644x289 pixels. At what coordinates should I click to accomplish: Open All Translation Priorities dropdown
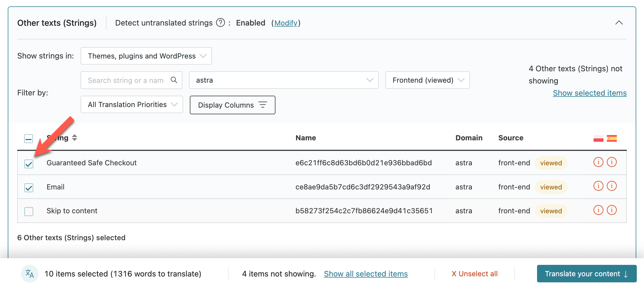click(132, 105)
